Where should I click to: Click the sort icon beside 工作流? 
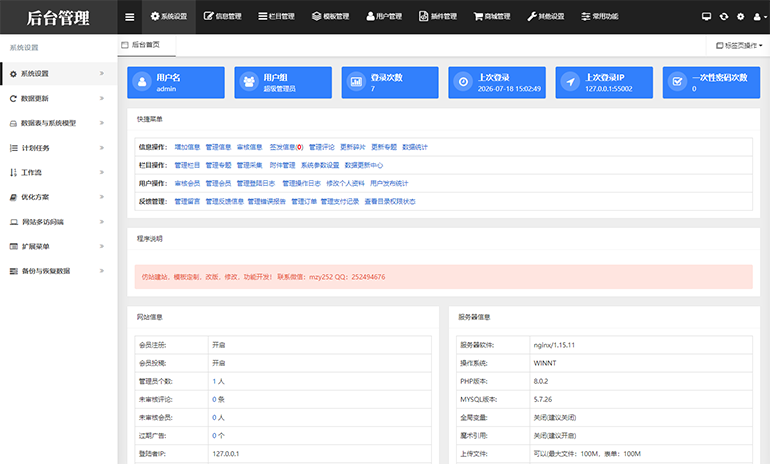(x=13, y=172)
